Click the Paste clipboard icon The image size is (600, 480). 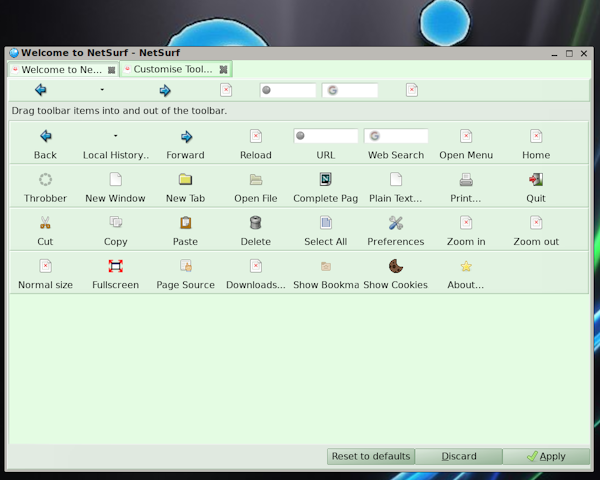[186, 222]
